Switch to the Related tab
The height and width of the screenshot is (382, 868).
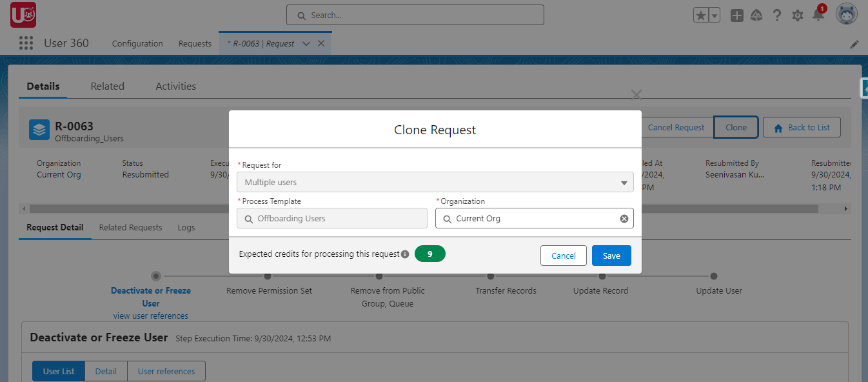(107, 86)
